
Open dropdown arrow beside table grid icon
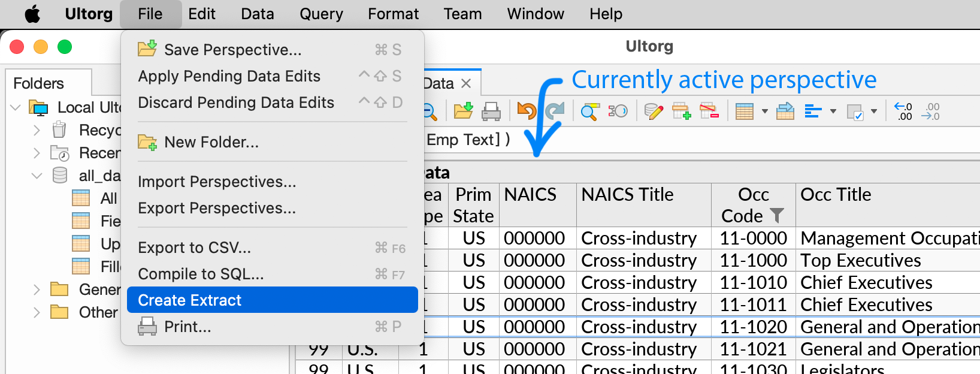point(764,111)
